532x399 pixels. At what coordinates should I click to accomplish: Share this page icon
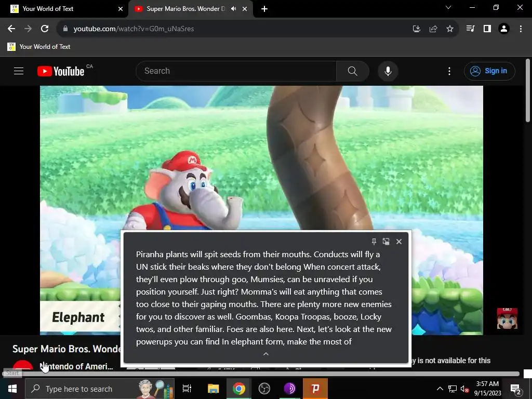tap(433, 29)
